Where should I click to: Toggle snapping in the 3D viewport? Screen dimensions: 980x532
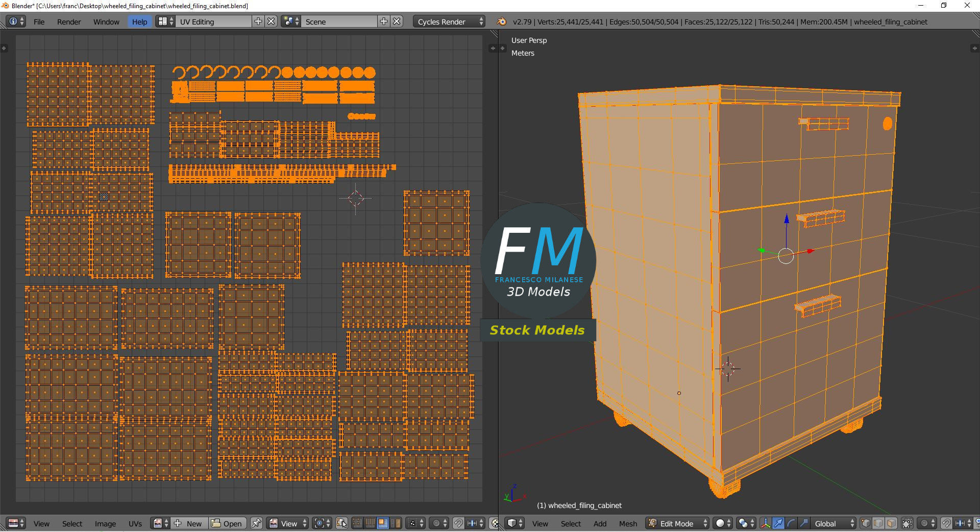pos(946,523)
